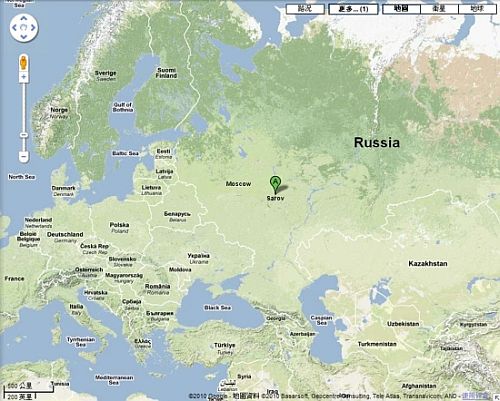
Task: Switch to 地圖 map view
Action: click(x=401, y=9)
